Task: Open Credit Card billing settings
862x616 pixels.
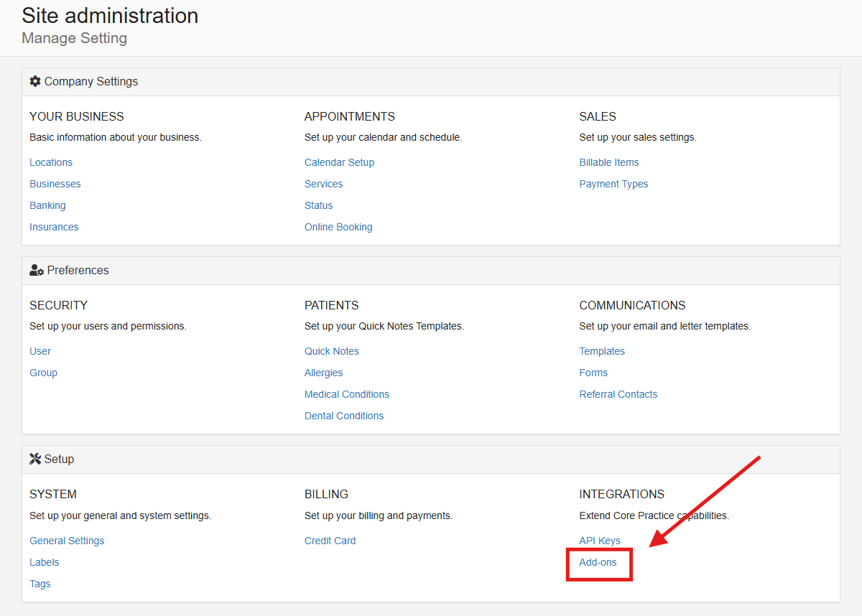Action: (x=330, y=541)
